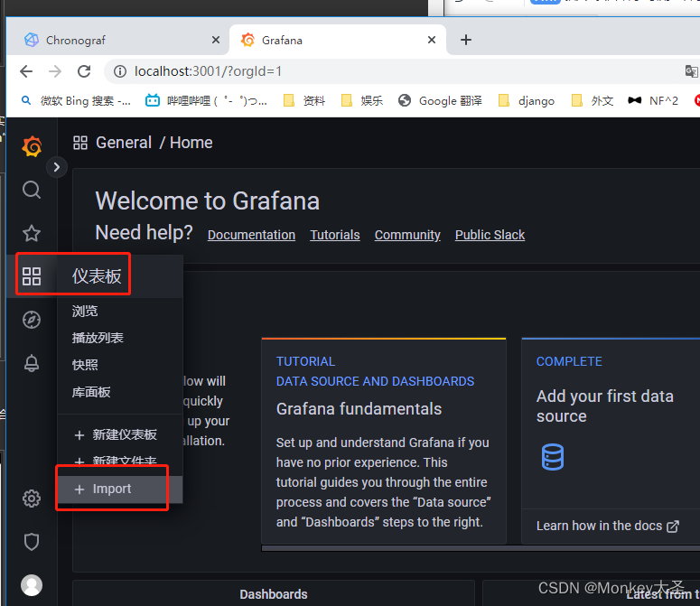
Task: Open the NF^2 bookmark
Action: pos(653,101)
